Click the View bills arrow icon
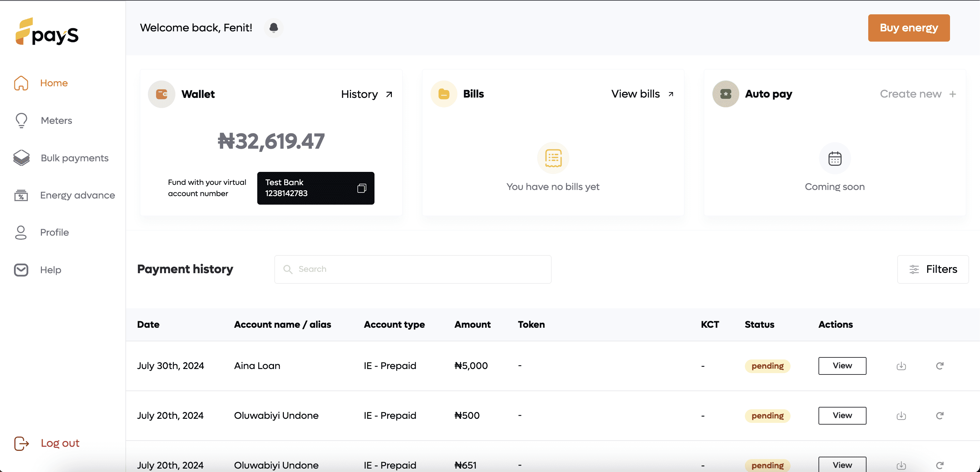This screenshot has width=980, height=472. pyautogui.click(x=671, y=94)
